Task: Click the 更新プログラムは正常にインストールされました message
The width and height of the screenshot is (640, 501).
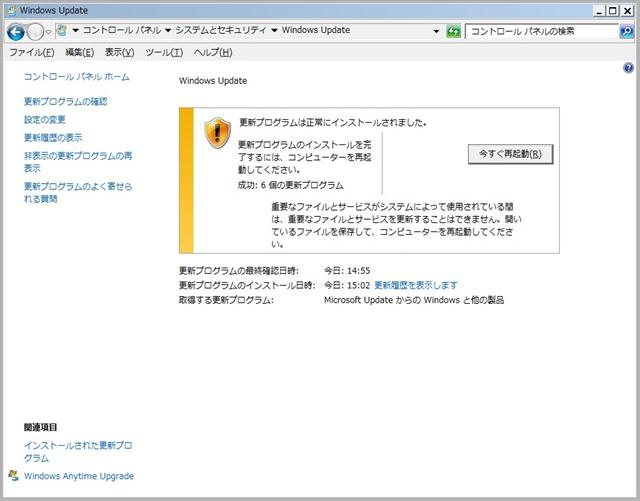Action: coord(333,122)
